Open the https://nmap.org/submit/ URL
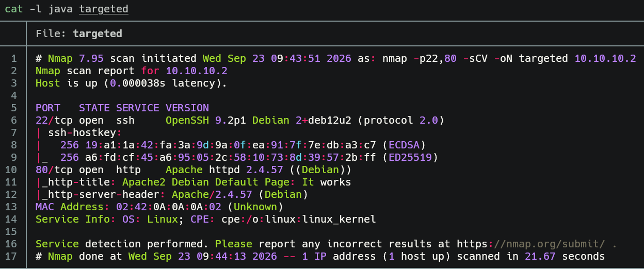The height and width of the screenshot is (269, 644). point(531,244)
